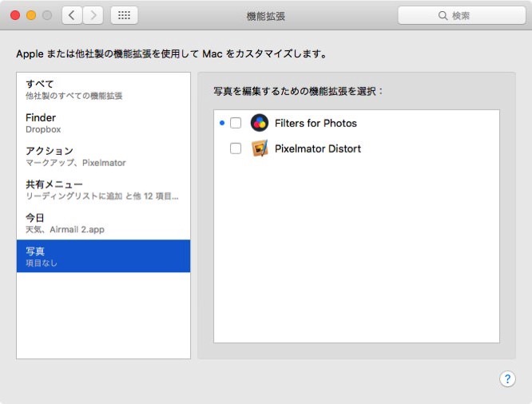532x404 pixels.
Task: Open the アクション category
Action: [x=103, y=156]
